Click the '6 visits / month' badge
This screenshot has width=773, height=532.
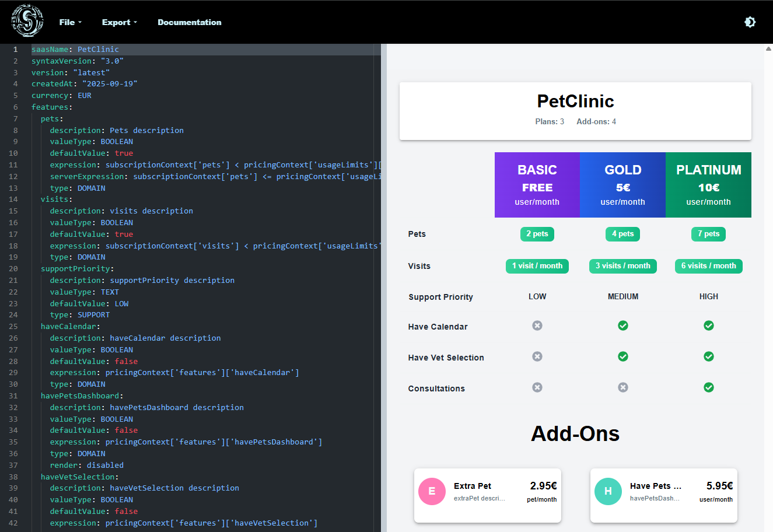[x=708, y=266]
